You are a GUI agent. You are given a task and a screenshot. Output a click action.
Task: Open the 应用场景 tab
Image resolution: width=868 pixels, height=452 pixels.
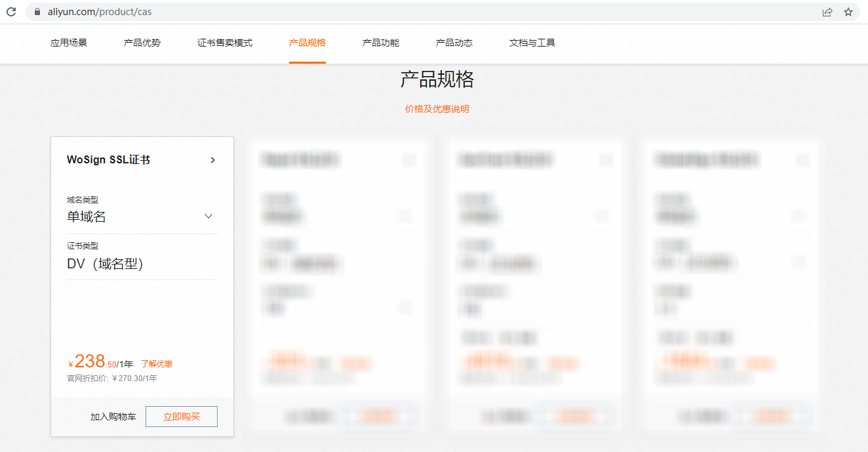[69, 43]
